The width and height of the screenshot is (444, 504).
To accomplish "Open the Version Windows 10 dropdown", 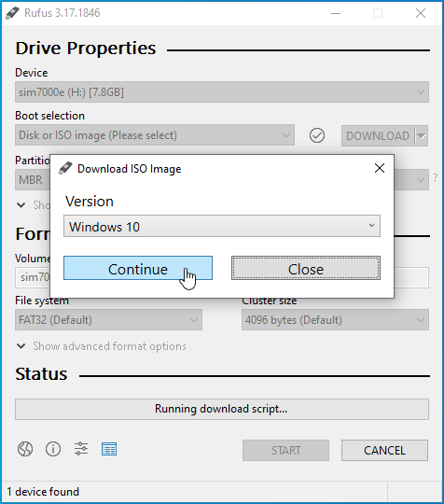I will 222,226.
